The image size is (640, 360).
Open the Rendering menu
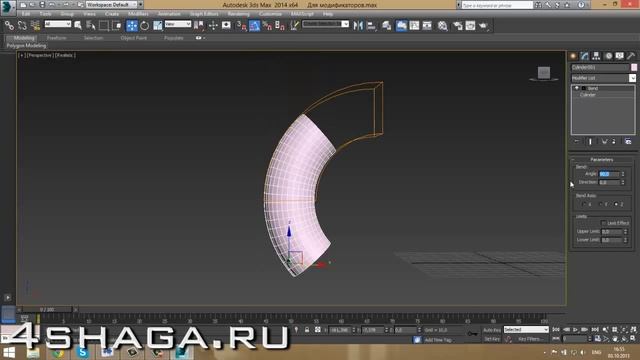pyautogui.click(x=238, y=14)
